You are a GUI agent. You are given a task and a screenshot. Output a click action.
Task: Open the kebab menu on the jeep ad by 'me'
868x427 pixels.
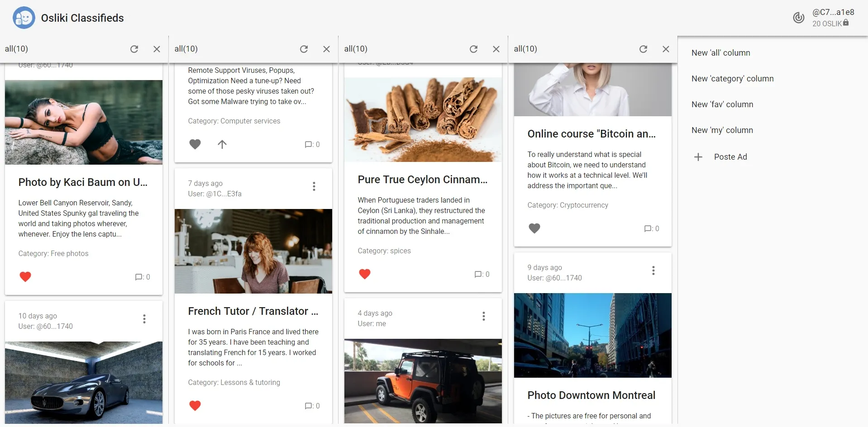click(483, 316)
